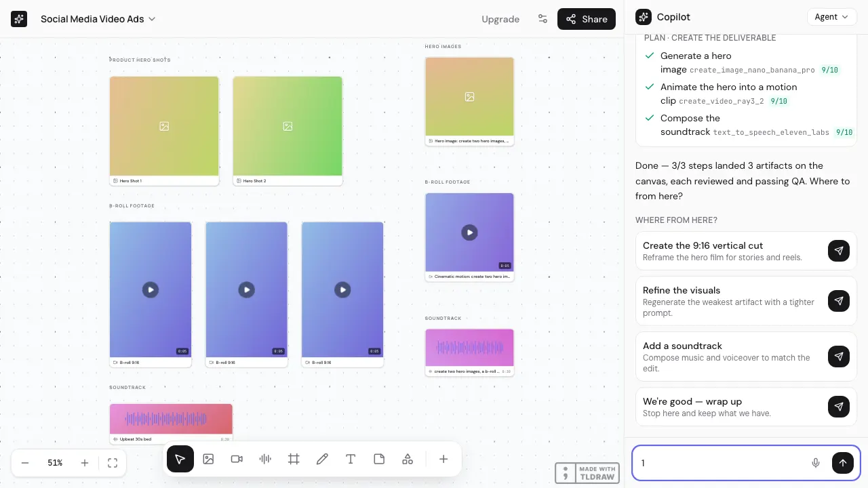Send the chat message with arrow button

[x=843, y=463]
